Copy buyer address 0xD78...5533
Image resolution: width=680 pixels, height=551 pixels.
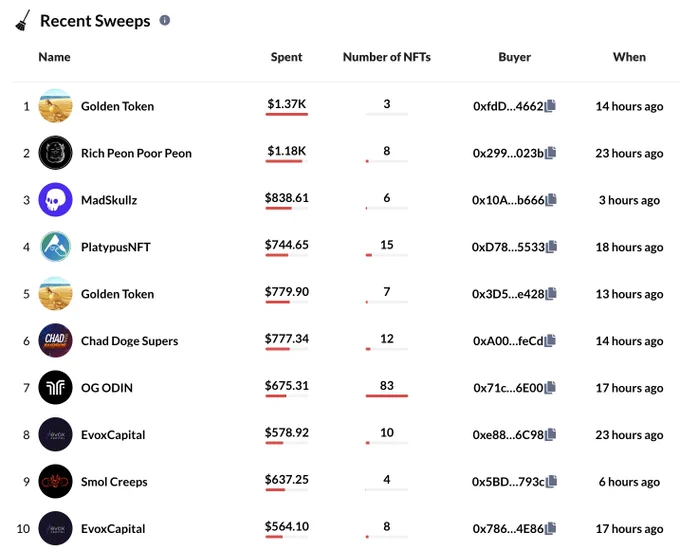point(551,247)
